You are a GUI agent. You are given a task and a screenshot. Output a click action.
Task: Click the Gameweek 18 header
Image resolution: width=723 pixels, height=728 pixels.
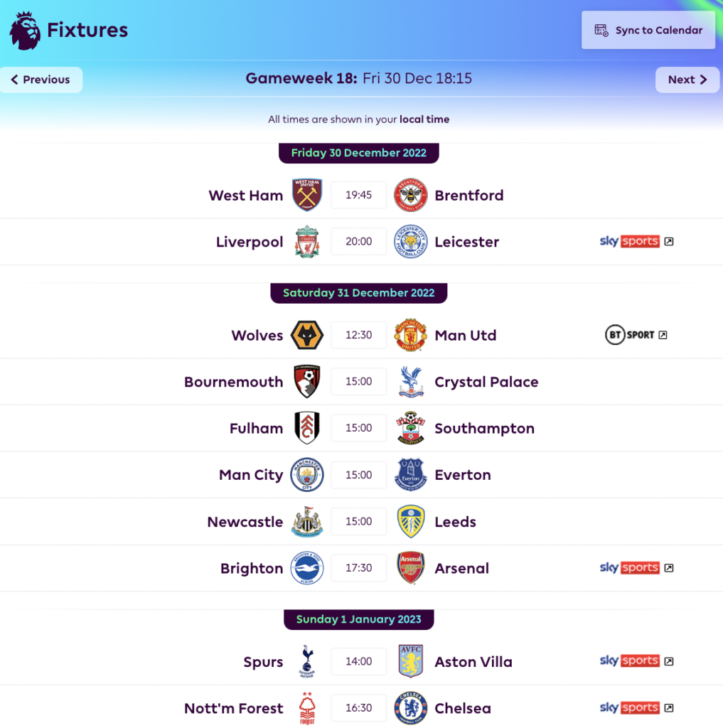358,78
